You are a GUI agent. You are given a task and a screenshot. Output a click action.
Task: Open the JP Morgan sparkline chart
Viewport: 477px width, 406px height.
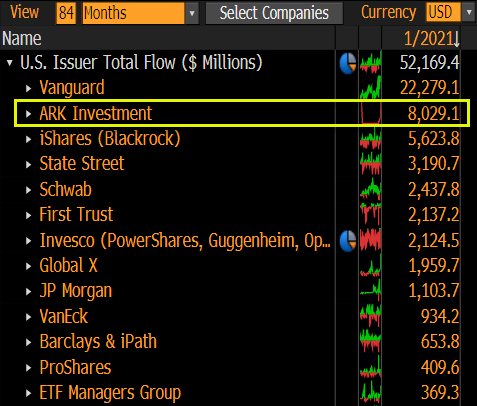point(370,291)
